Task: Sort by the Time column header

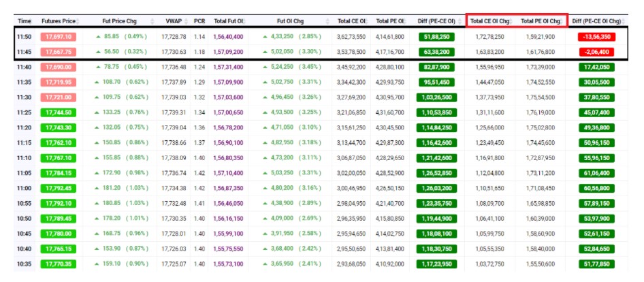Action: pyautogui.click(x=24, y=21)
